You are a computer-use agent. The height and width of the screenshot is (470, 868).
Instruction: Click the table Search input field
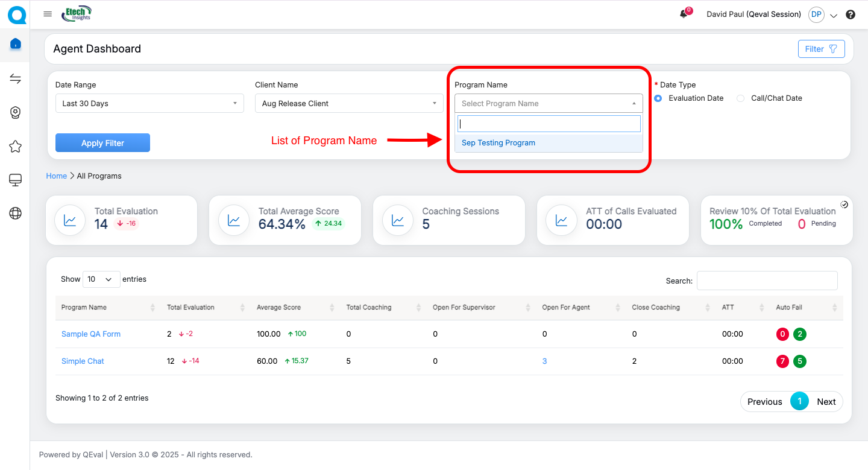click(767, 281)
